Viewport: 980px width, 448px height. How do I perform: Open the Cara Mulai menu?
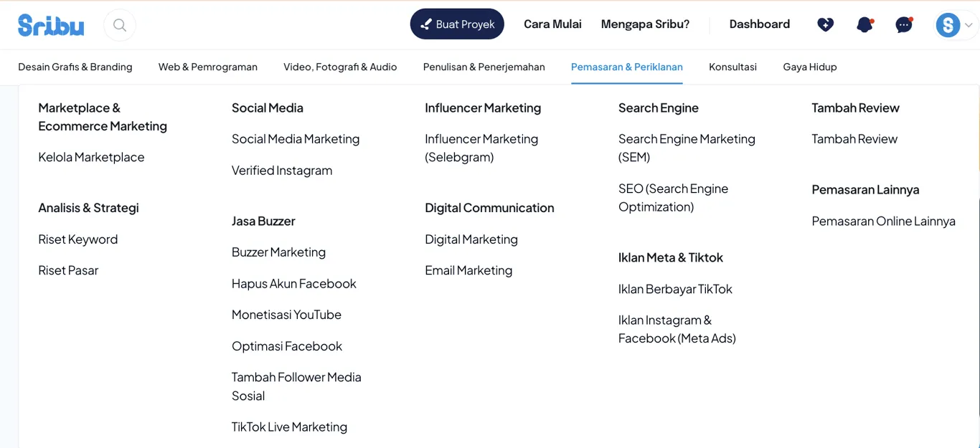point(552,24)
